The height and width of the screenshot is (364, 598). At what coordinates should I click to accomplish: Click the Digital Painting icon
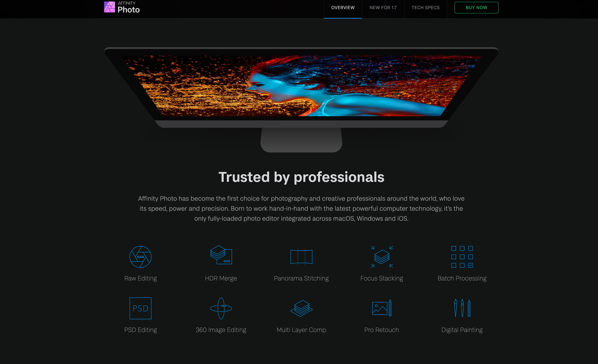[462, 308]
